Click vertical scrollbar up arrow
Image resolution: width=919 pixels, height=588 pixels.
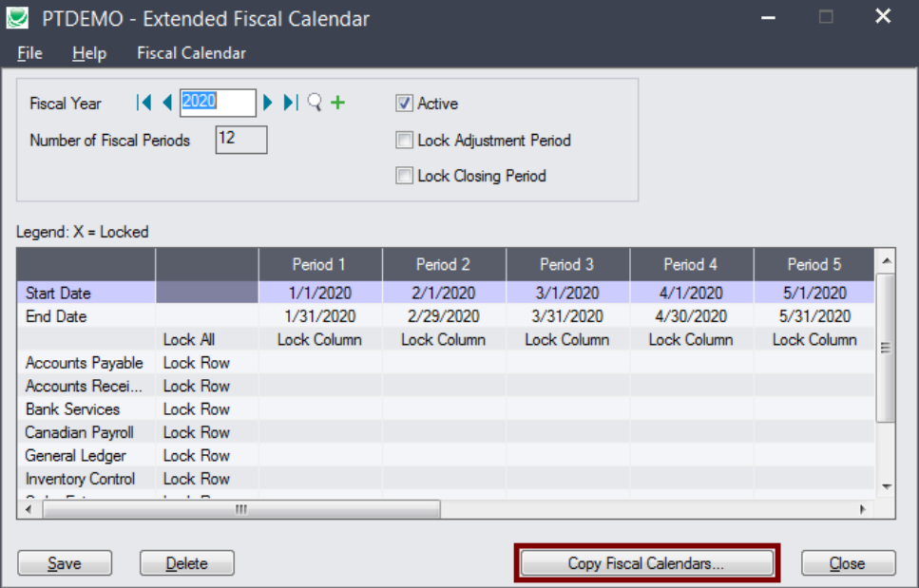pos(886,260)
